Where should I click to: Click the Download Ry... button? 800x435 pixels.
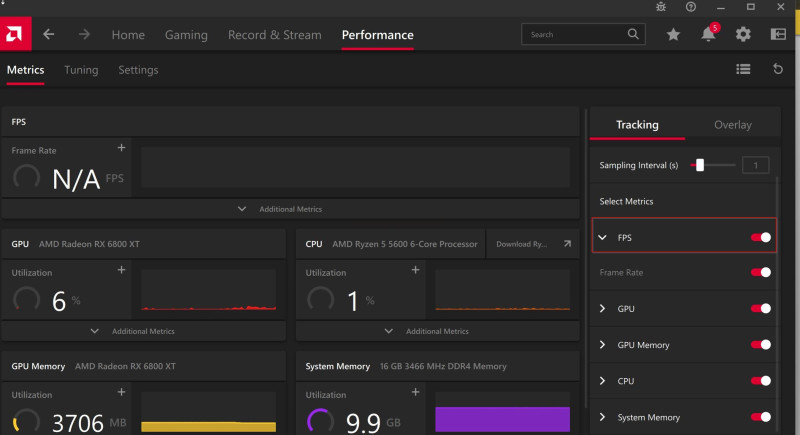[532, 244]
